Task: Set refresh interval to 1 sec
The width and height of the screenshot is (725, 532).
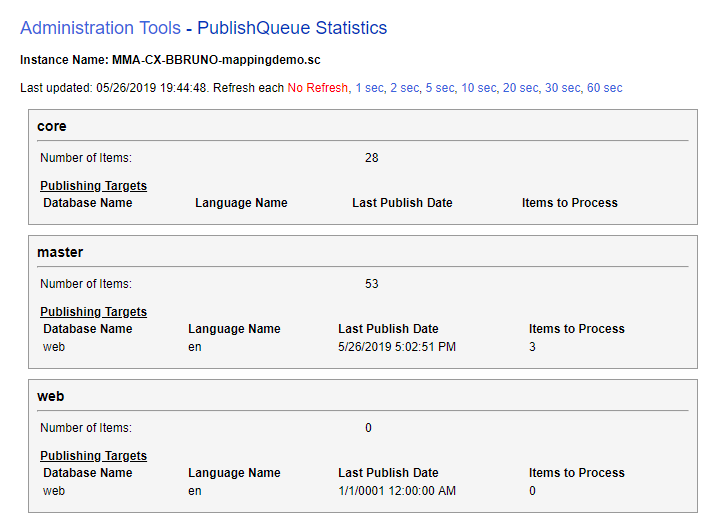Action: (x=370, y=88)
